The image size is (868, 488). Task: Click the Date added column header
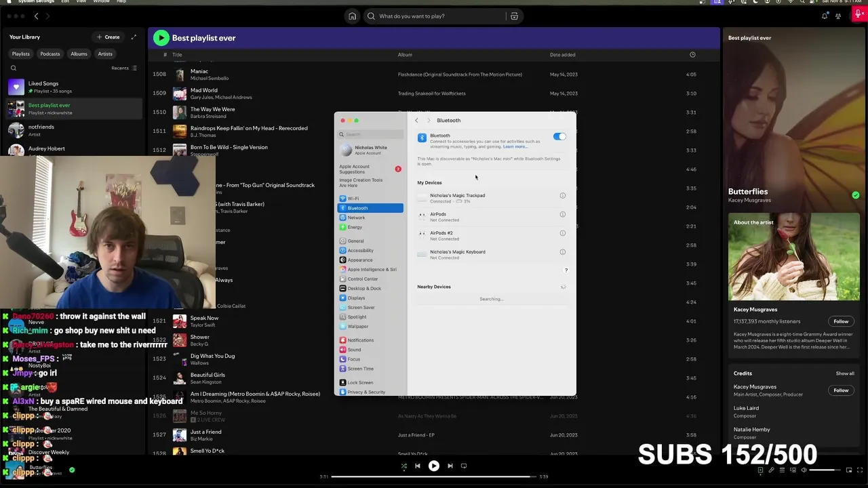(562, 55)
